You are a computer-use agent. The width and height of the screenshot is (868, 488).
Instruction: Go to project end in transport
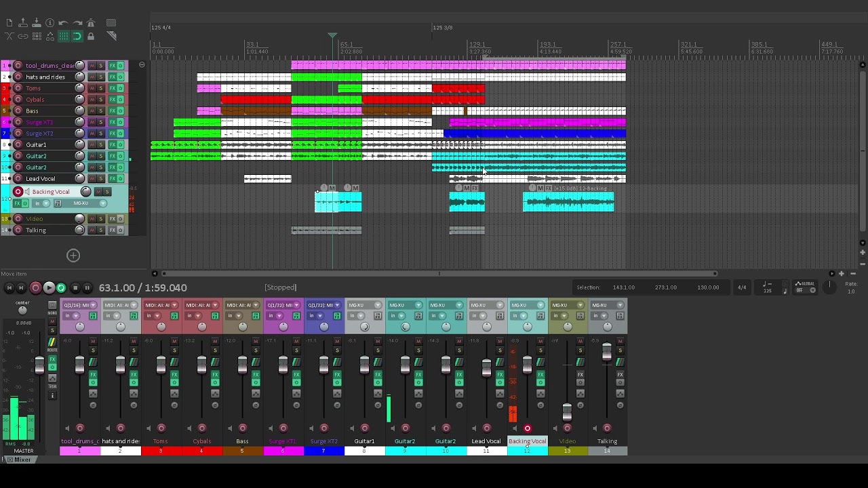21,288
